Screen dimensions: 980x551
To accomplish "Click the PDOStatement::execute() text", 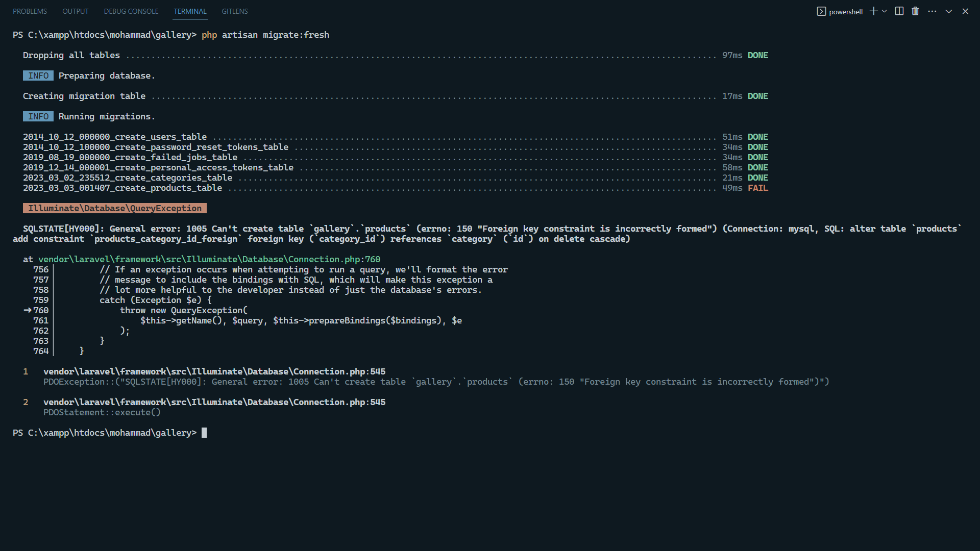I will point(102,412).
